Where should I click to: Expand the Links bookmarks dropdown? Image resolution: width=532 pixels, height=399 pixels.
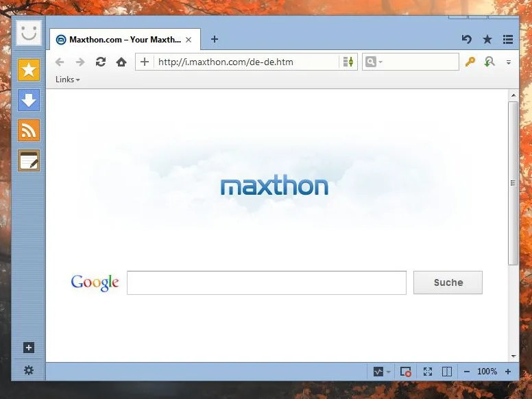pyautogui.click(x=67, y=80)
